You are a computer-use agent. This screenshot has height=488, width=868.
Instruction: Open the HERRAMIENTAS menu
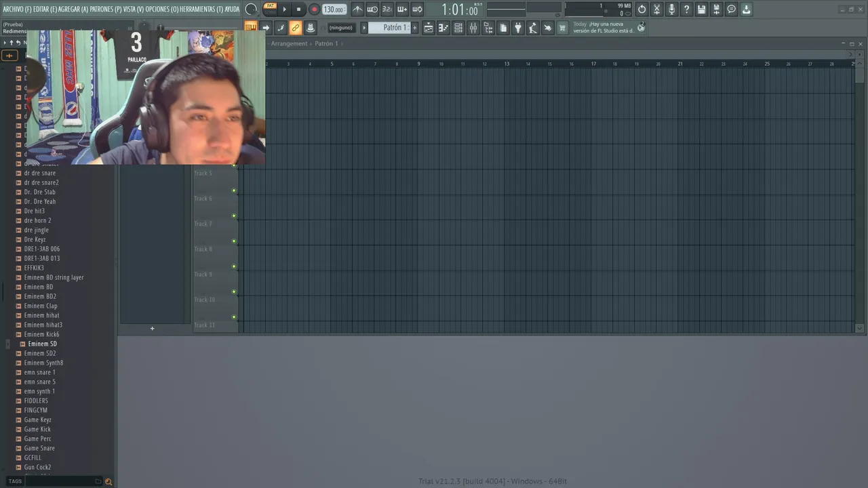click(x=201, y=9)
